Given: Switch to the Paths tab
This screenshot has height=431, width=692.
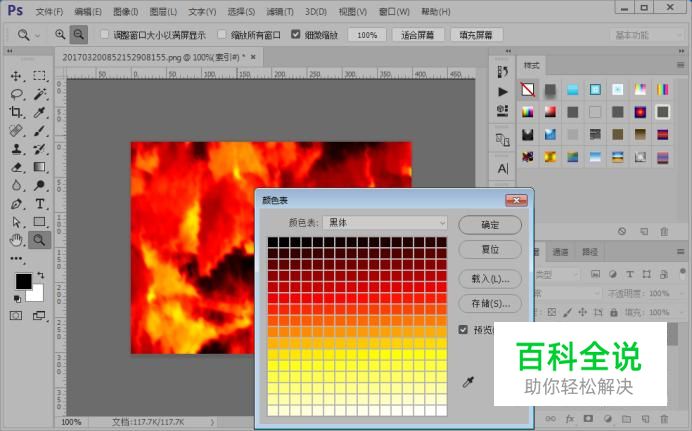Looking at the screenshot, I should tap(590, 252).
